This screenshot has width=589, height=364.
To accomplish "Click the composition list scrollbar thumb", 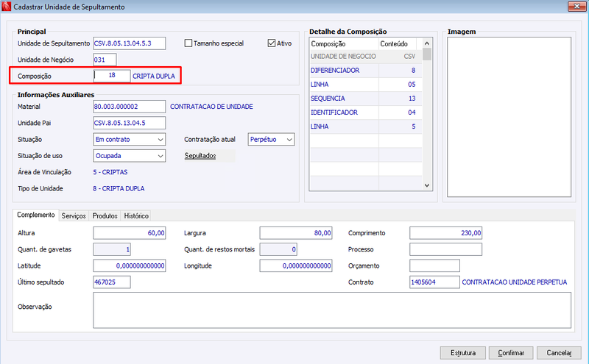I will (427, 54).
